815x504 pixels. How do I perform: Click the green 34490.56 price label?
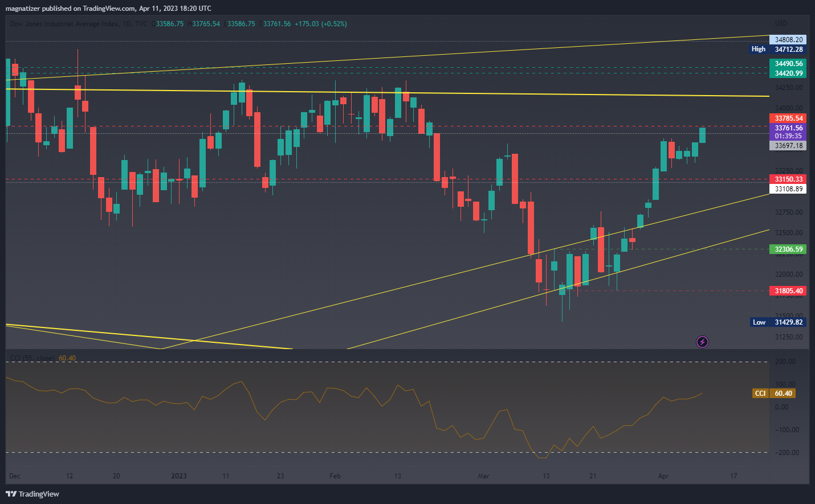pos(788,64)
